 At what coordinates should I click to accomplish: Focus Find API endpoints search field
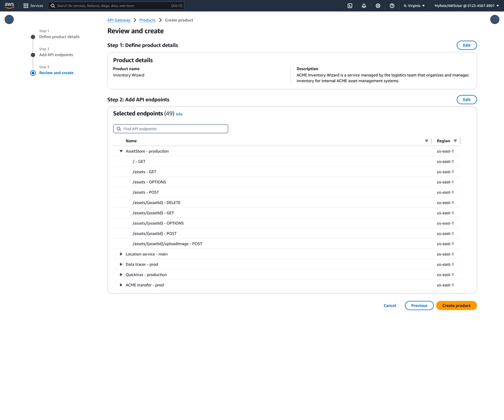pos(171,129)
